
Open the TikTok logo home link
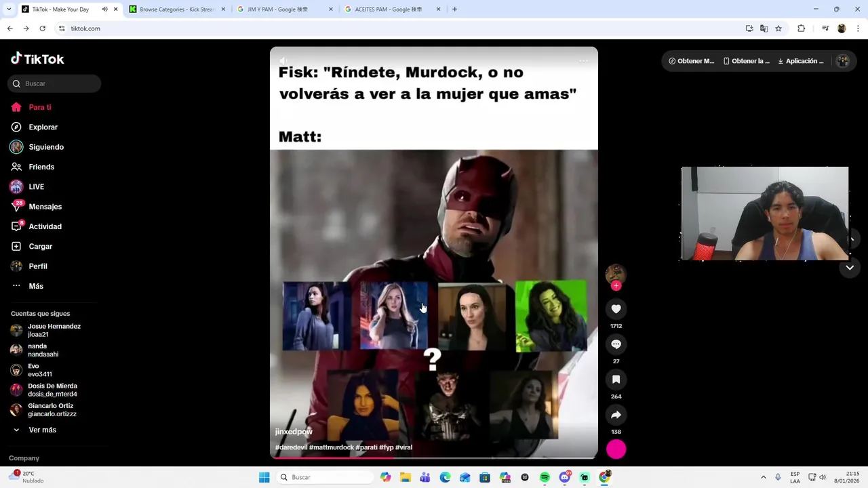pos(37,59)
